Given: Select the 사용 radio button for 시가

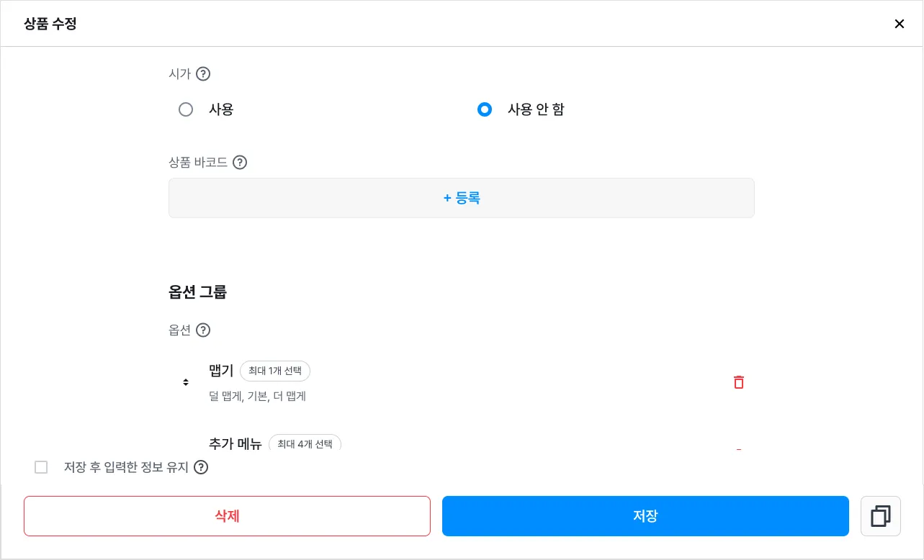Looking at the screenshot, I should click(186, 109).
